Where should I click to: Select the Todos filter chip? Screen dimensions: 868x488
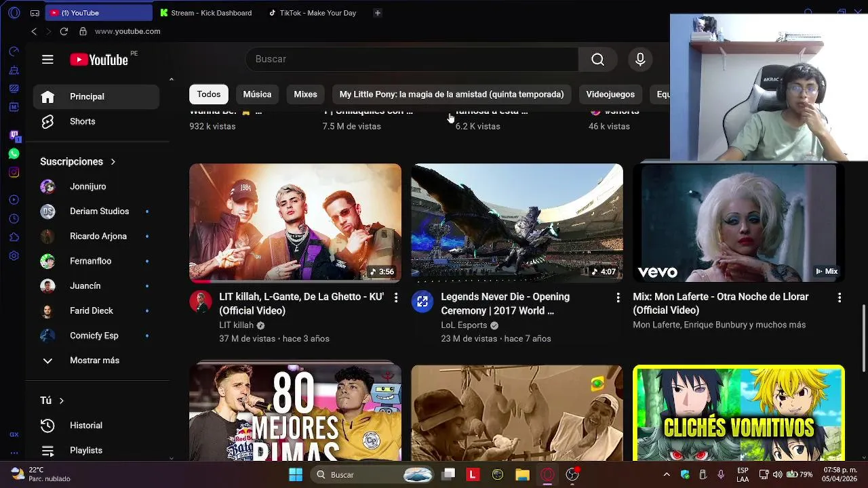pyautogui.click(x=209, y=94)
